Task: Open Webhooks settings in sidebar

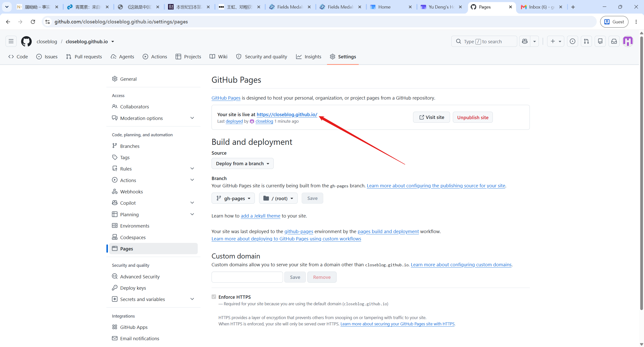Action: point(153,192)
